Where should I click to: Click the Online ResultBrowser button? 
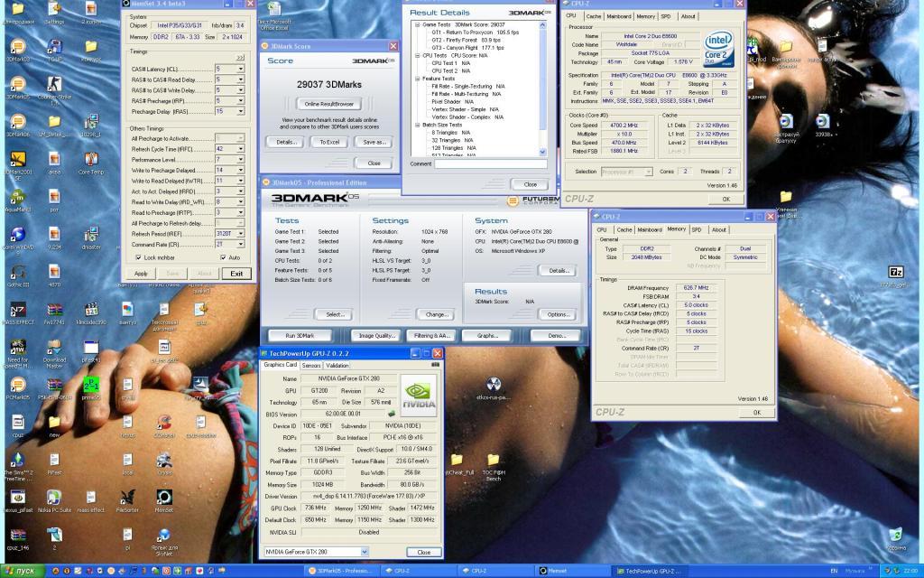(328, 104)
